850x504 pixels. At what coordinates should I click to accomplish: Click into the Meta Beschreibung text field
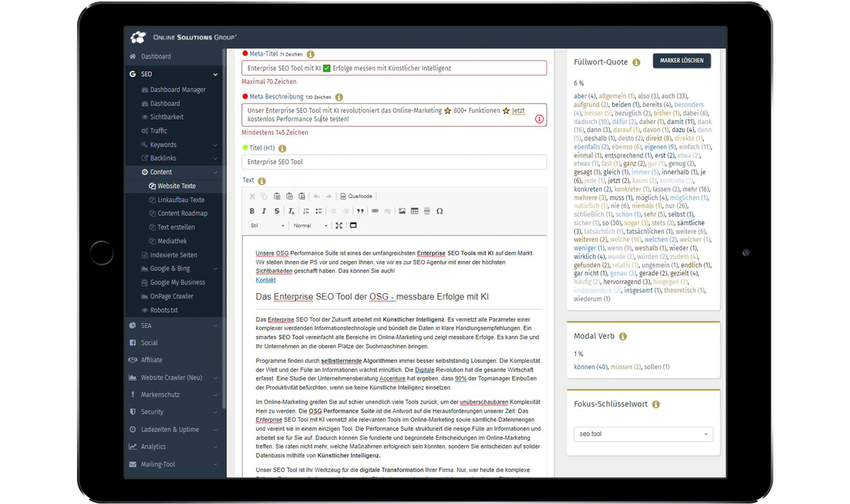(394, 115)
